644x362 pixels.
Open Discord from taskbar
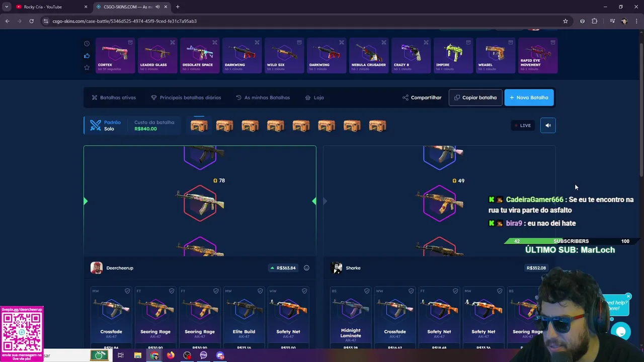(x=220, y=355)
